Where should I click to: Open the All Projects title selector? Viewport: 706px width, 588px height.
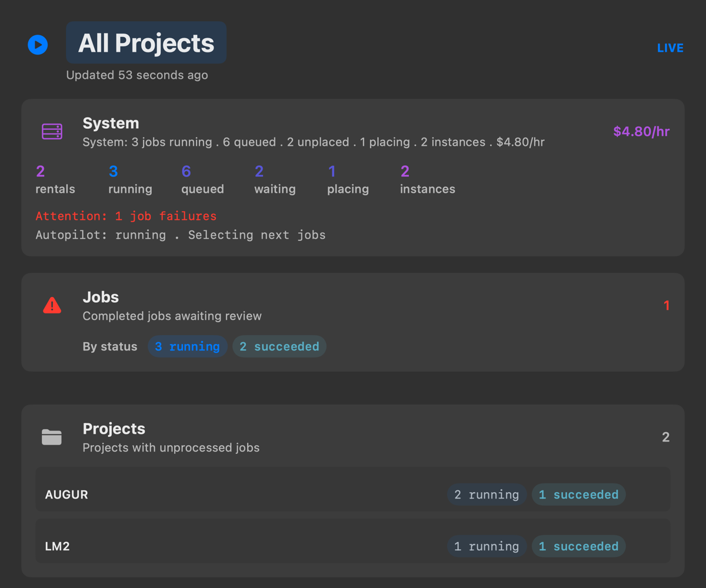(146, 42)
